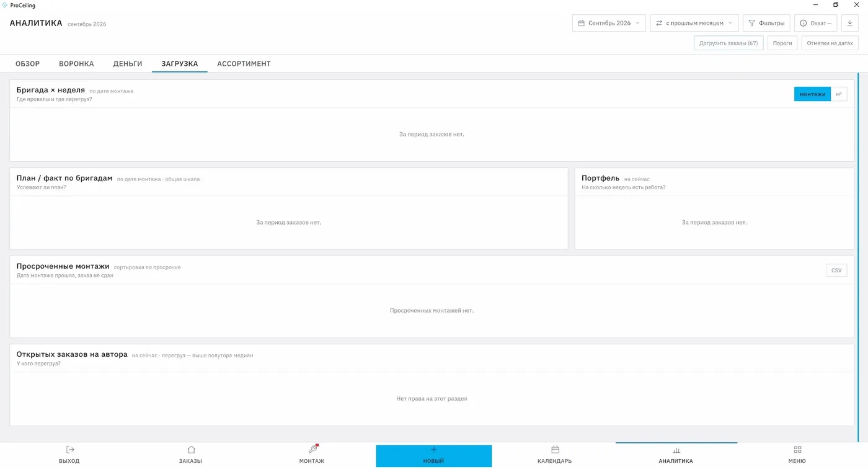
Task: Open the Ассортимент tab
Action: (244, 64)
